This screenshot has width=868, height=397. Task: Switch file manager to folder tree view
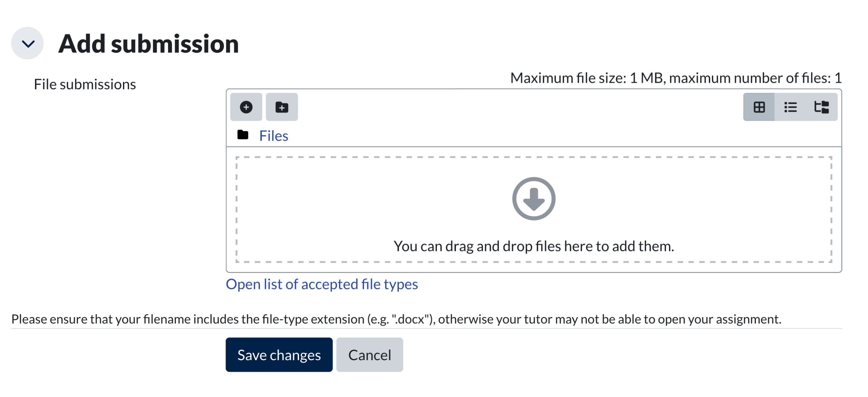(821, 107)
